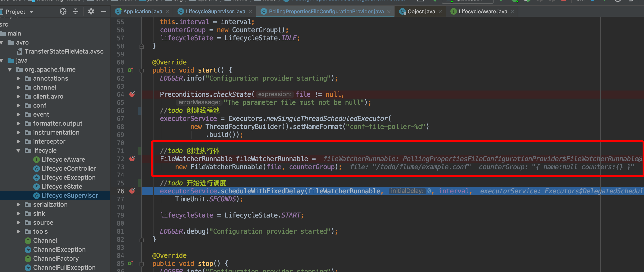Collapse all nodes in Project tree
The image size is (644, 272).
75,11
